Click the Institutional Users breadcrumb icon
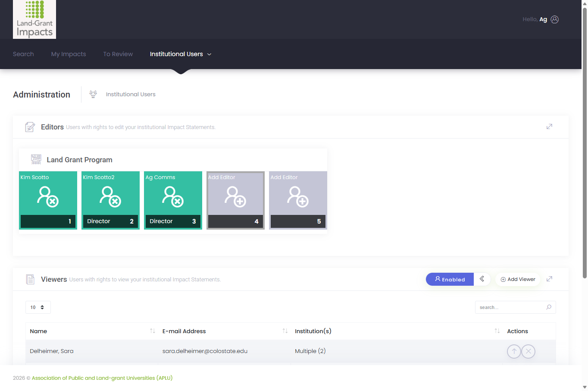 pos(93,94)
